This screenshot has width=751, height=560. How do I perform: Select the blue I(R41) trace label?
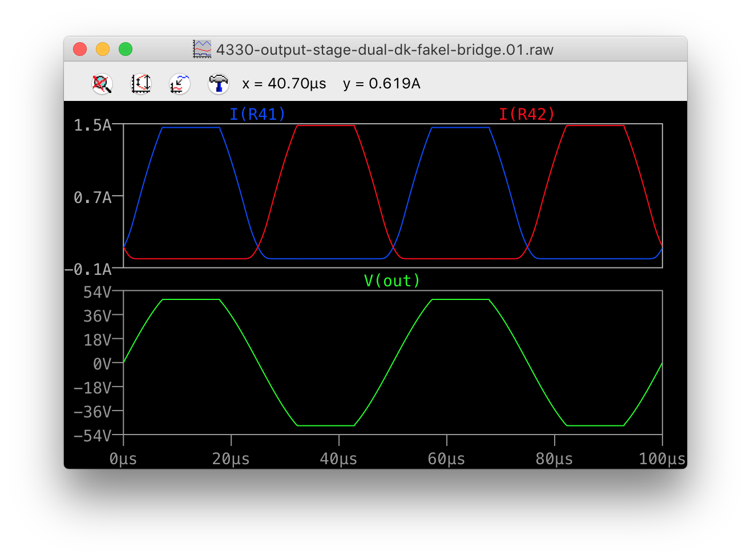point(257,114)
